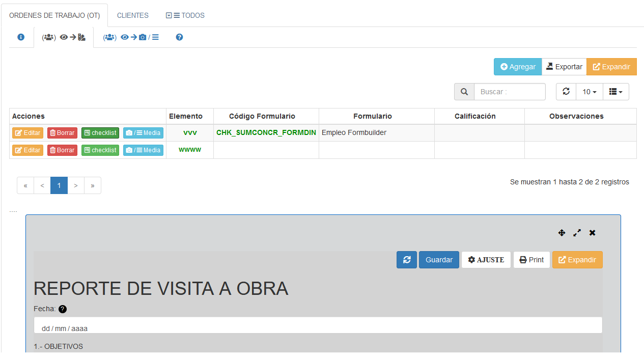This screenshot has width=644, height=356.
Task: Click the search magnifier icon
Action: coord(464,92)
